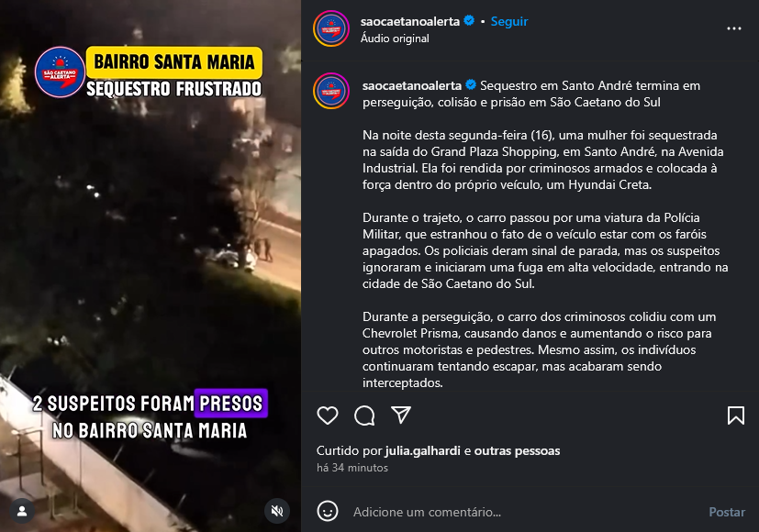
Task: Open the julia.galhardi profile link
Action: [422, 450]
